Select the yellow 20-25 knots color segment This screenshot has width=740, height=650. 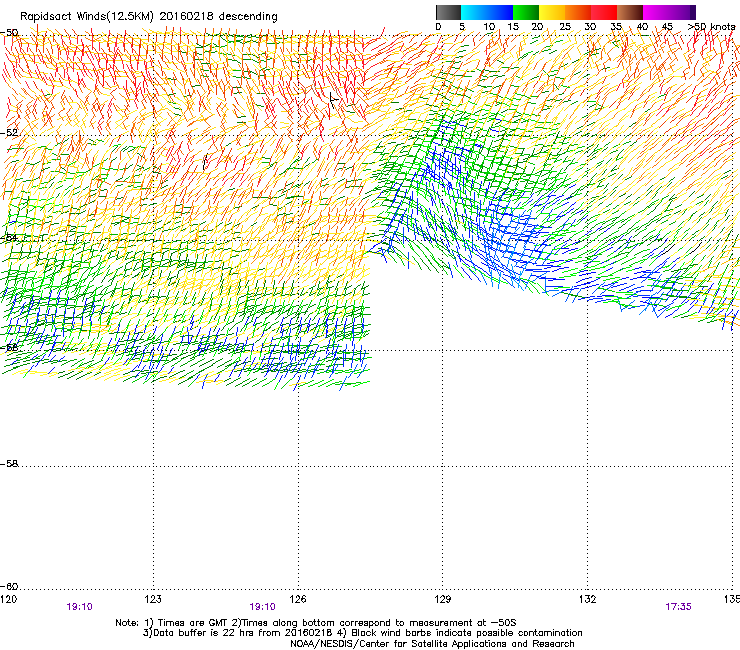[x=552, y=12]
